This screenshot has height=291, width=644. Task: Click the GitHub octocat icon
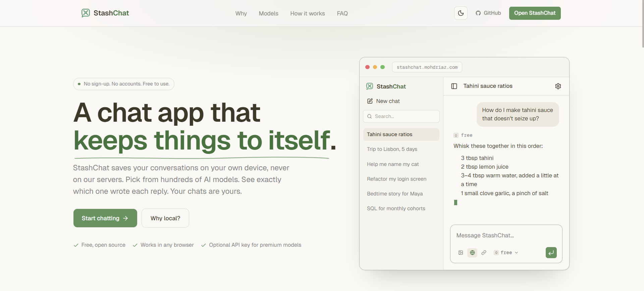pyautogui.click(x=478, y=13)
